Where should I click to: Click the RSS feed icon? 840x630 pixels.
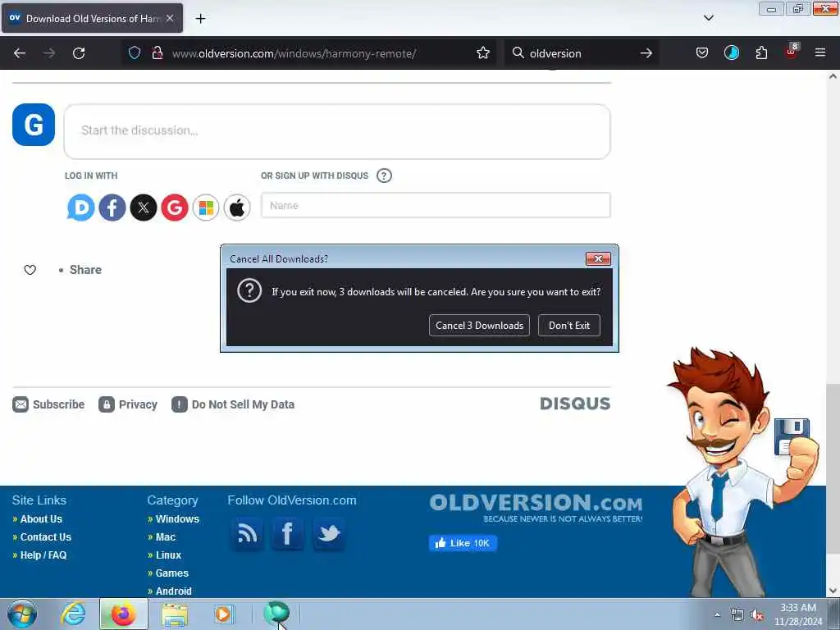[247, 533]
